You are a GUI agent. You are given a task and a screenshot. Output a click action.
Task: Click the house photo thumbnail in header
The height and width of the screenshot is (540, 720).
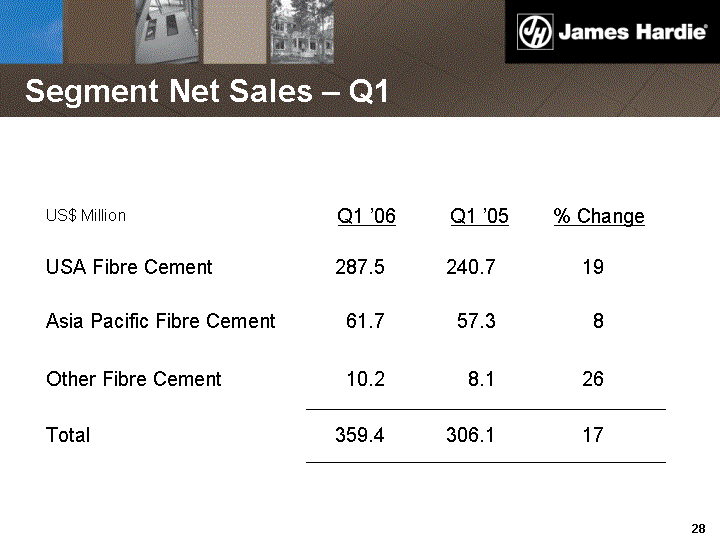[301, 32]
